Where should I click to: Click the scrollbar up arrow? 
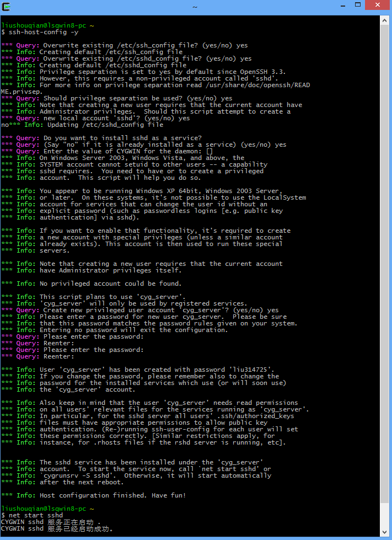[384, 20]
